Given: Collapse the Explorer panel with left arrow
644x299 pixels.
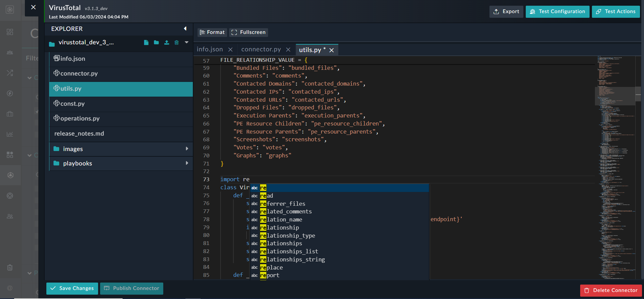Looking at the screenshot, I should tap(185, 29).
